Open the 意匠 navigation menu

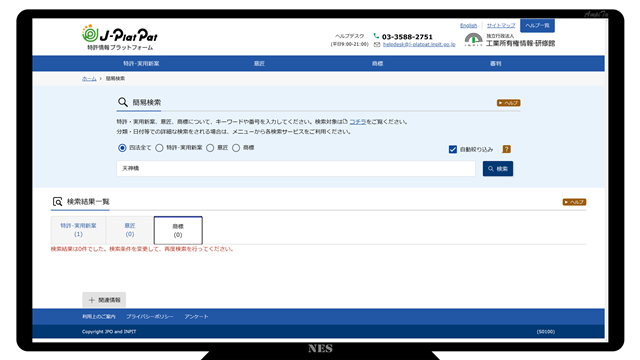[259, 64]
